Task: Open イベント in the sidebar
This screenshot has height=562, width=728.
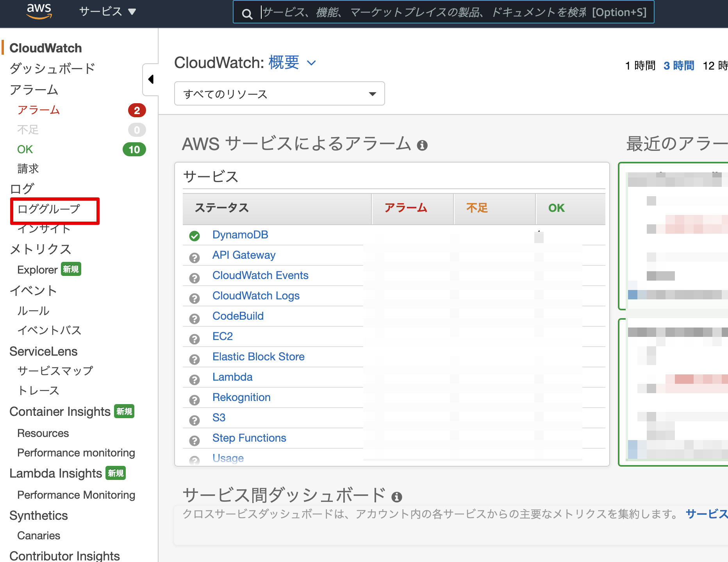Action: click(33, 290)
